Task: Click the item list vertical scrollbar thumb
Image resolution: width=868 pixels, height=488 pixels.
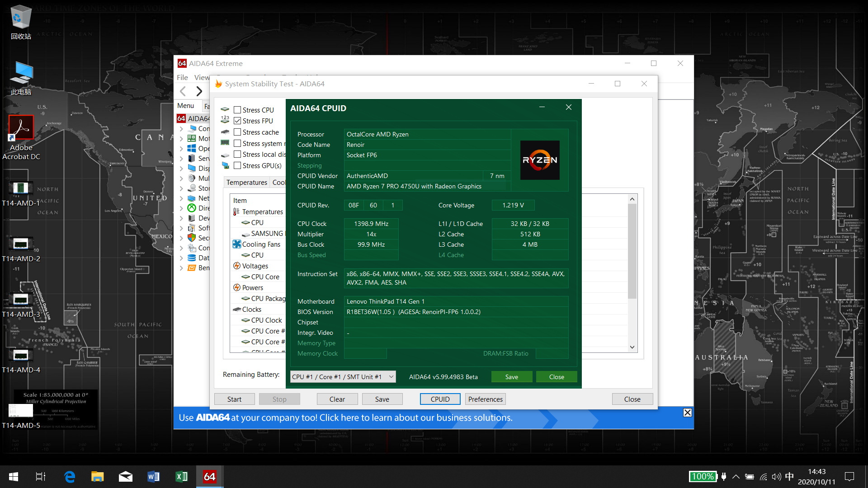Action: click(632, 251)
